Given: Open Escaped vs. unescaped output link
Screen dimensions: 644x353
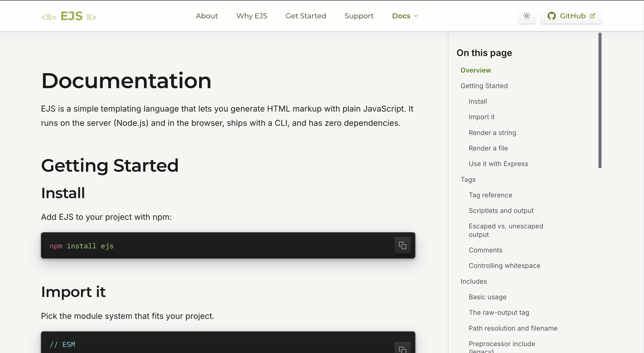Looking at the screenshot, I should (x=506, y=230).
